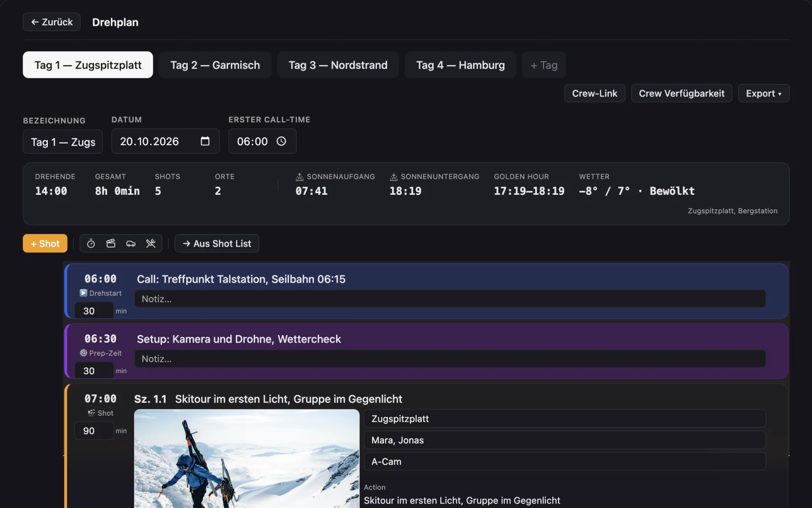812x508 pixels.
Task: Click the Sonnenuntergang time 18:19
Action: click(405, 191)
